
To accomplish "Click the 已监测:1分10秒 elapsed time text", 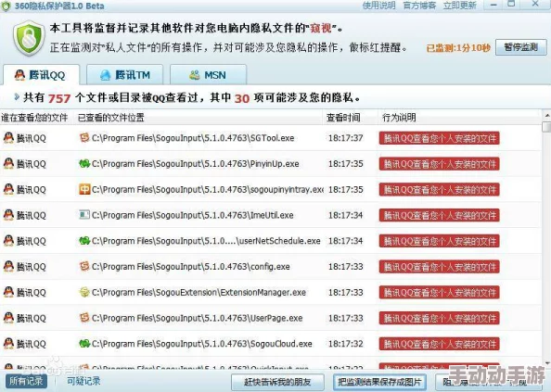I will coord(458,48).
